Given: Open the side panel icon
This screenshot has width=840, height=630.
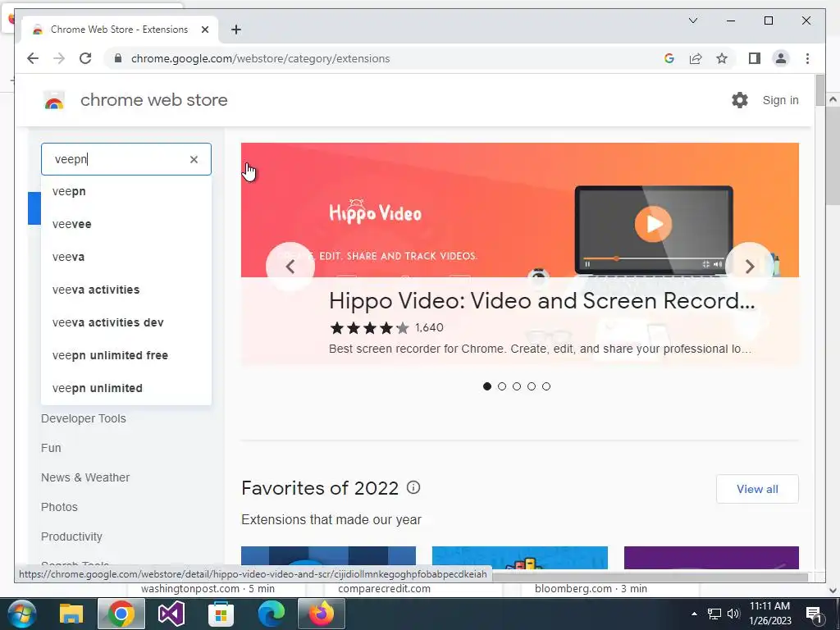Looking at the screenshot, I should (755, 58).
